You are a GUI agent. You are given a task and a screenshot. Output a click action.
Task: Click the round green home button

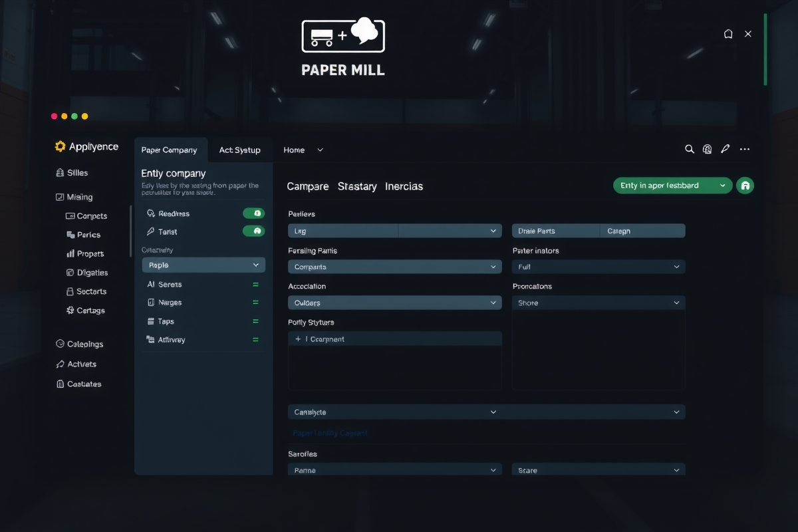point(745,186)
